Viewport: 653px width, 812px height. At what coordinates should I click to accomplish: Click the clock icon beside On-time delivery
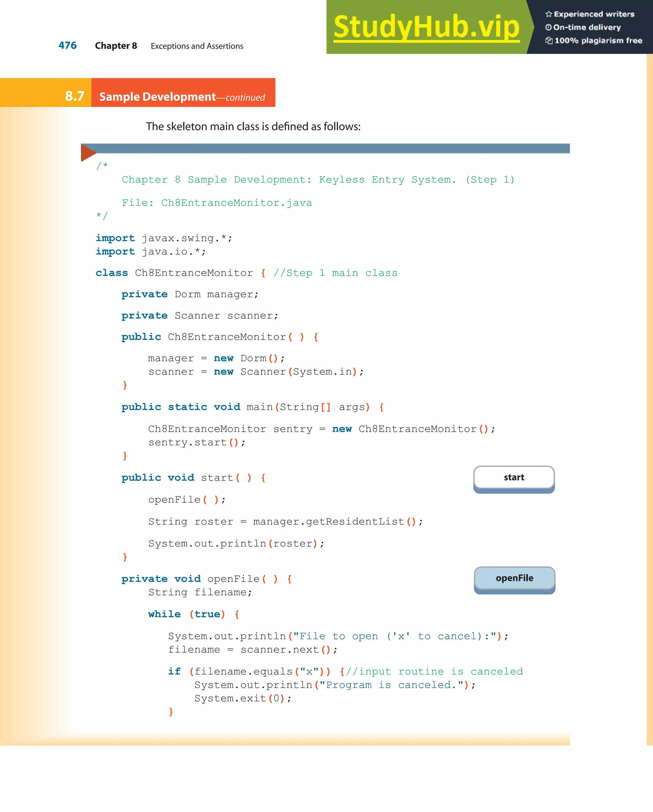point(548,27)
